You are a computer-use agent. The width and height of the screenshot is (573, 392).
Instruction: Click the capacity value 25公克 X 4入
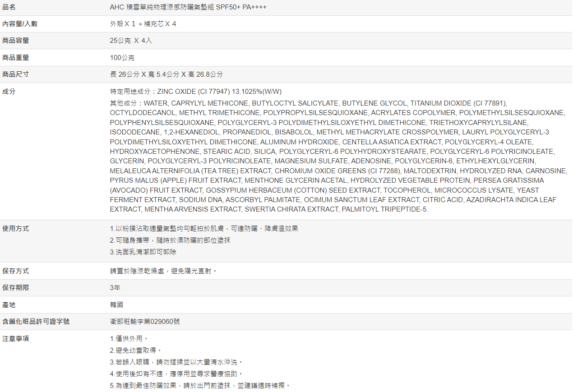pos(131,41)
